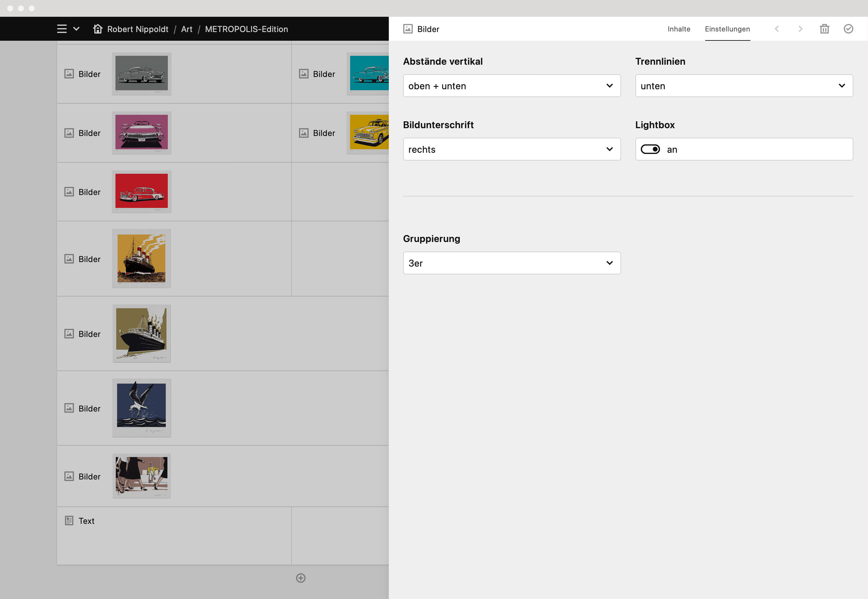Screen dimensions: 868x599
Task: Click the Bilder icon beside the teal car
Action: point(304,74)
